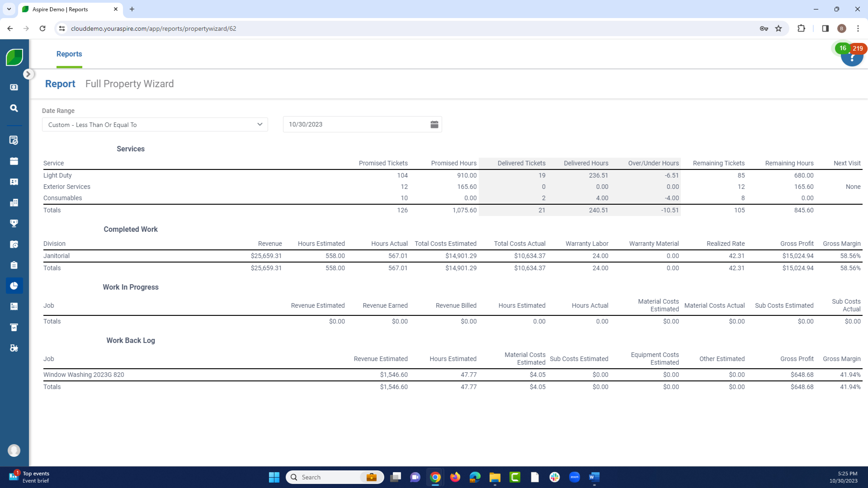Open the Custom - Less Than Or Equal To dropdown
The height and width of the screenshot is (488, 868).
(x=155, y=124)
